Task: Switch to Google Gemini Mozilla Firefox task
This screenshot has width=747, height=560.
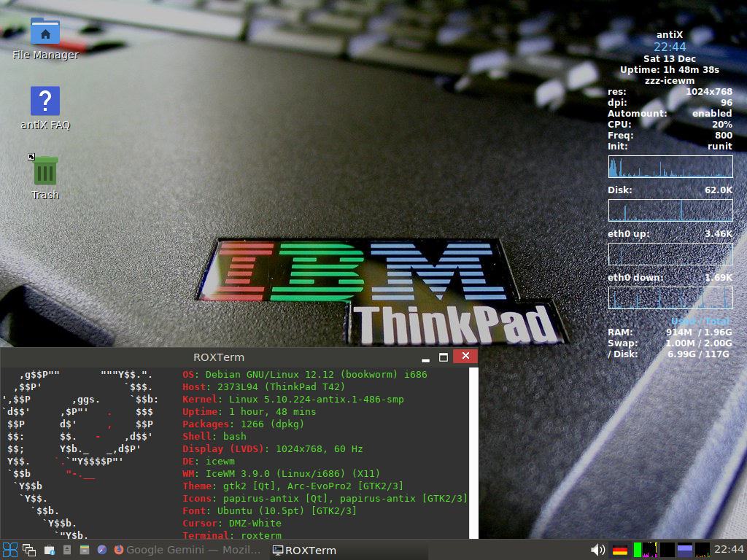Action: [x=187, y=550]
